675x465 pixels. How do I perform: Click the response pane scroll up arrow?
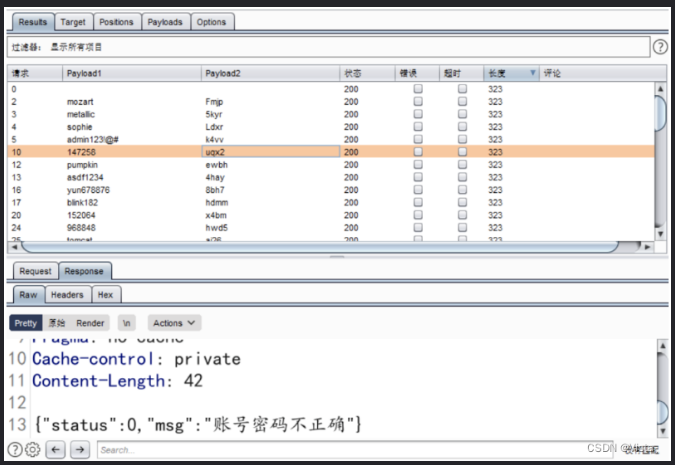click(x=663, y=345)
